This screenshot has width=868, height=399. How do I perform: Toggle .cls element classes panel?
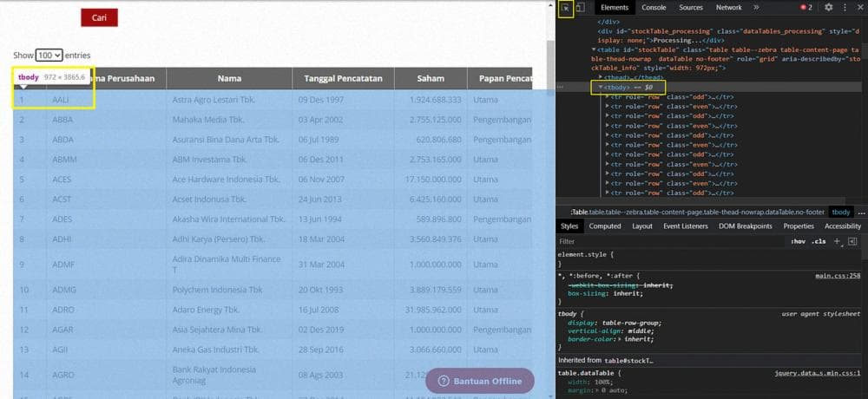pyautogui.click(x=819, y=241)
